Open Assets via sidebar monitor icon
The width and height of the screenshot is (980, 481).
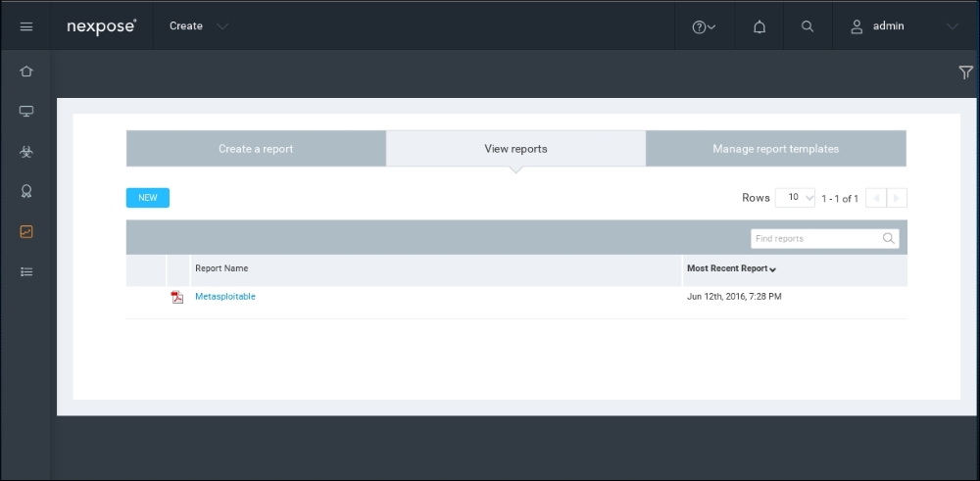tap(26, 112)
